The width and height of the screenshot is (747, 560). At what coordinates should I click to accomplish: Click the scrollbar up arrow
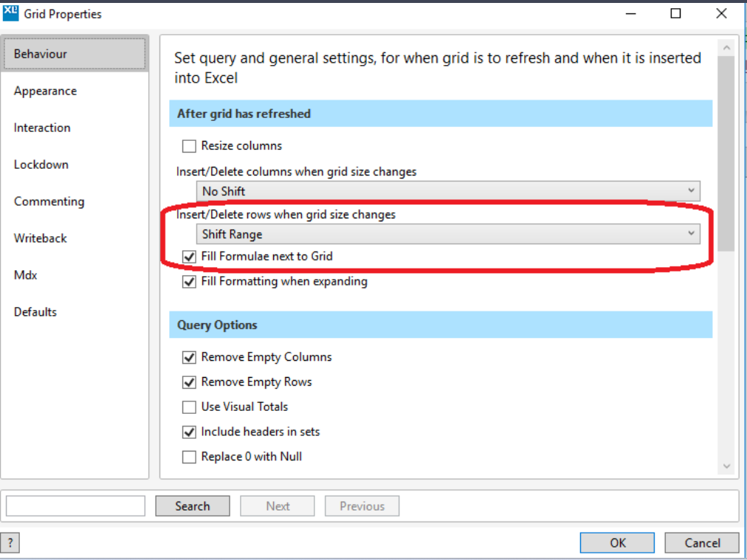[x=726, y=48]
